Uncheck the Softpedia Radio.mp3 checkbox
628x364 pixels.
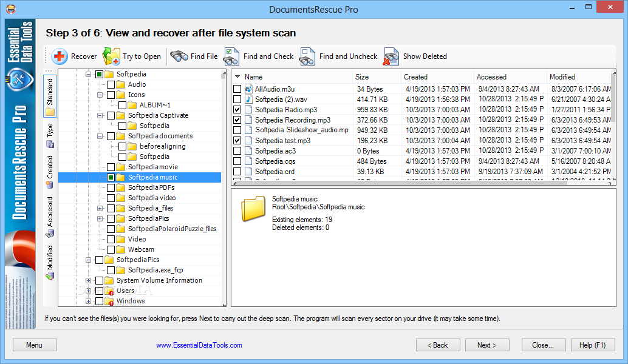point(237,110)
